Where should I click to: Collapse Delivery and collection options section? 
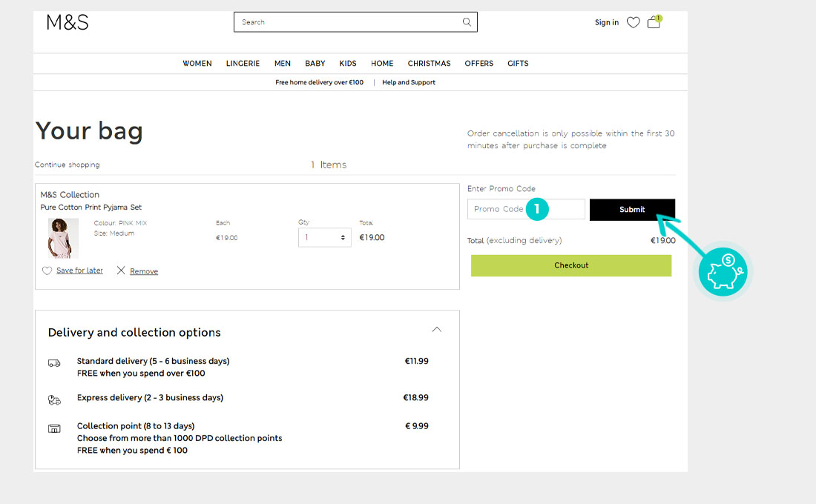pos(437,330)
